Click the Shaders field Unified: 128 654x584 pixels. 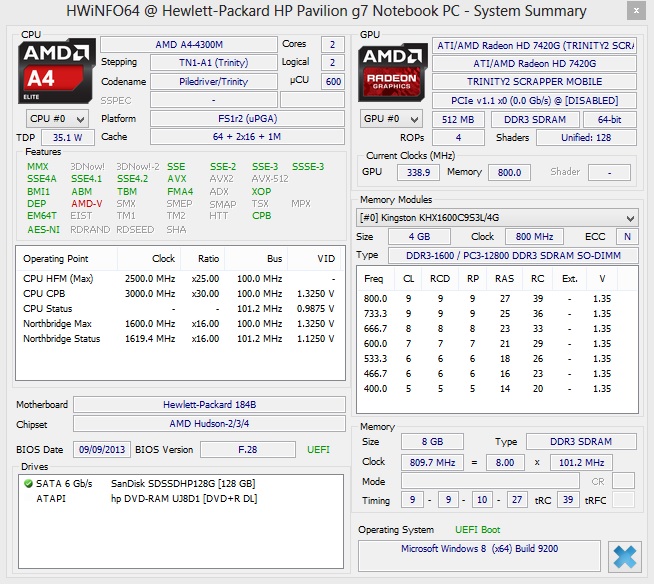pos(586,138)
